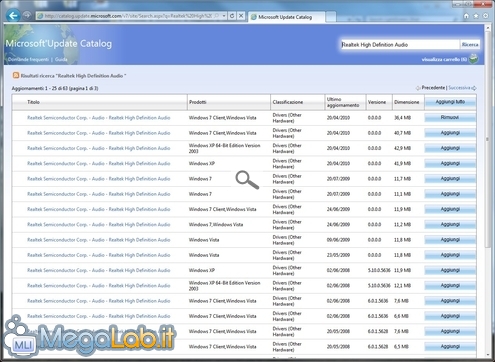The image size is (495, 362).
Task: Click Aggiungi for the 41,9 MB driver
Action: coord(450,163)
